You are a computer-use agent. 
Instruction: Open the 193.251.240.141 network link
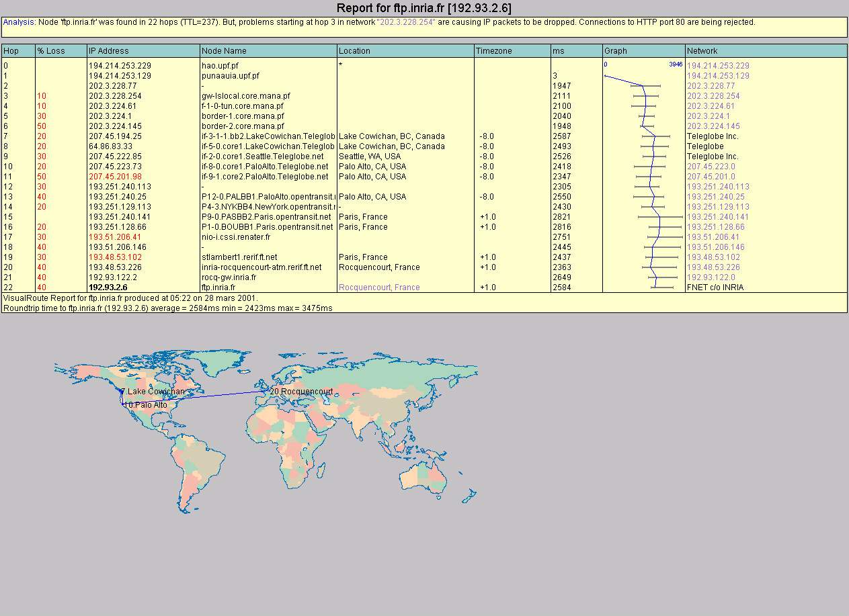[717, 217]
